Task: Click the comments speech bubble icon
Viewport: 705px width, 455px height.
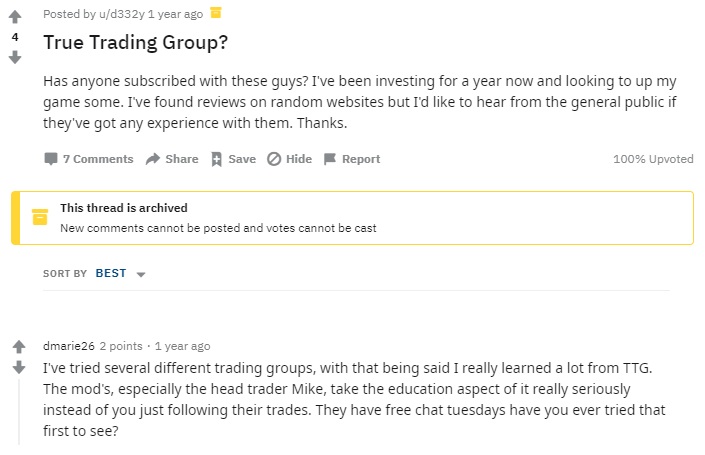Action: 51,159
